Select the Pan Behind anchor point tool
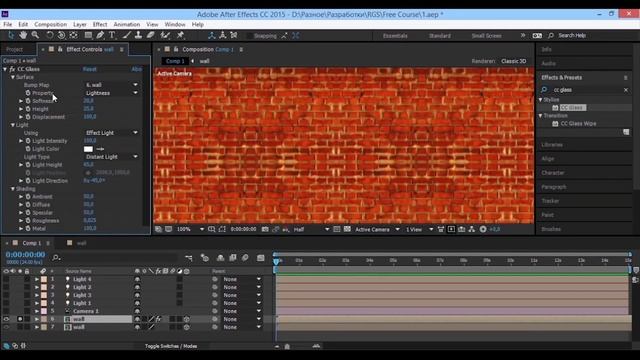Viewport: 640px width, 360px height. (x=73, y=36)
